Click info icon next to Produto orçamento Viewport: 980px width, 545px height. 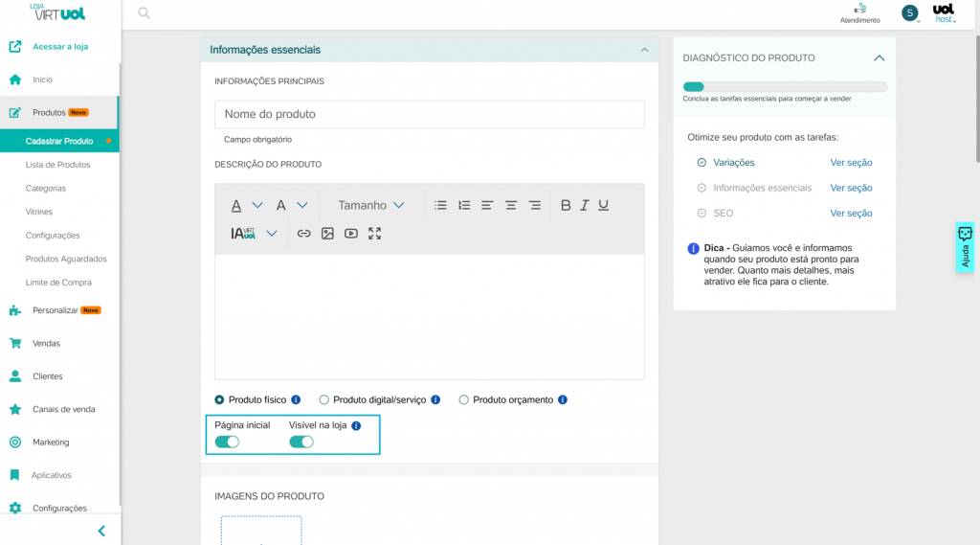tap(563, 399)
